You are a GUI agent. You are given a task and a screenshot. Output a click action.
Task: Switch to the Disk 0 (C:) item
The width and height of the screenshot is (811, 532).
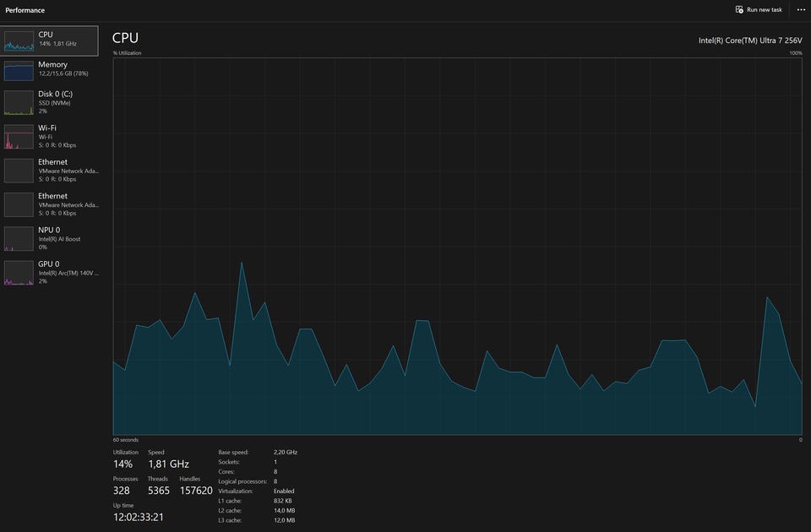click(x=50, y=102)
